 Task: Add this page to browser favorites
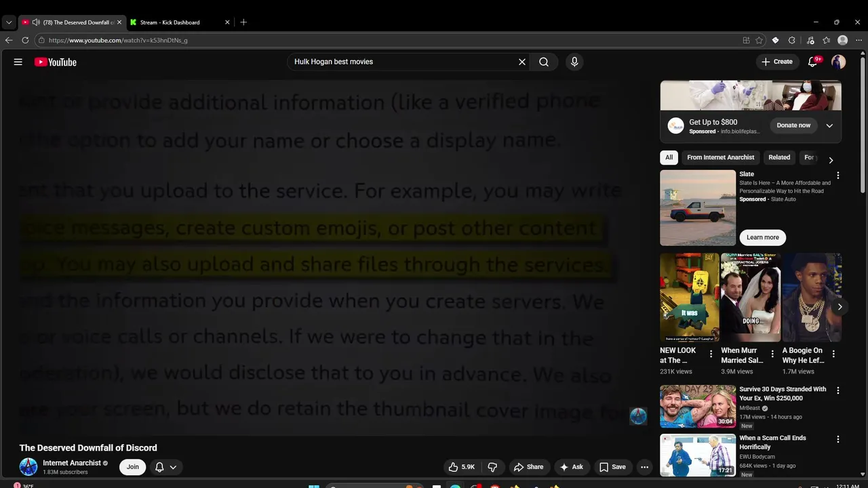pos(759,40)
